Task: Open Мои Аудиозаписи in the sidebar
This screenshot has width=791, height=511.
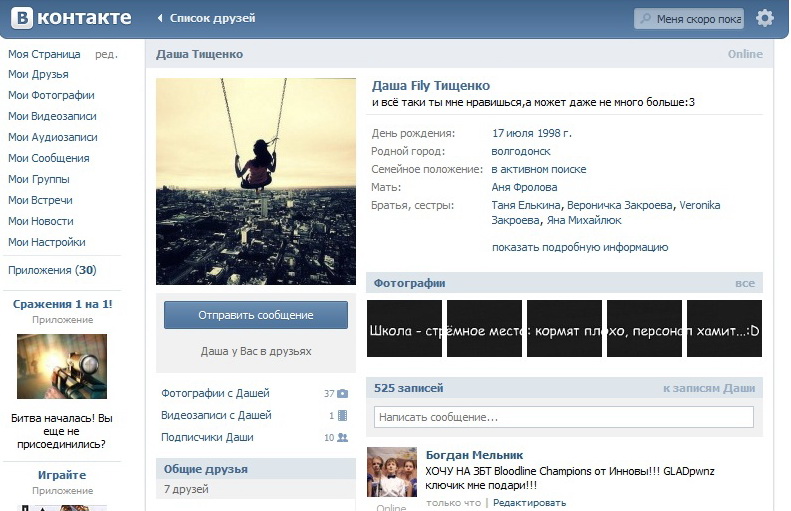Action: (x=52, y=137)
